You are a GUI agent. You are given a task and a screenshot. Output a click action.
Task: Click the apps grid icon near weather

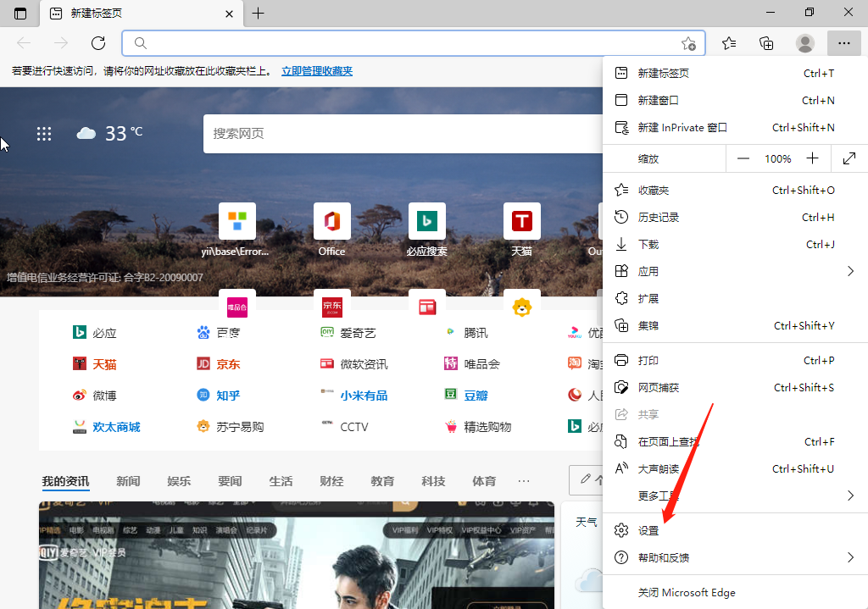[x=44, y=134]
